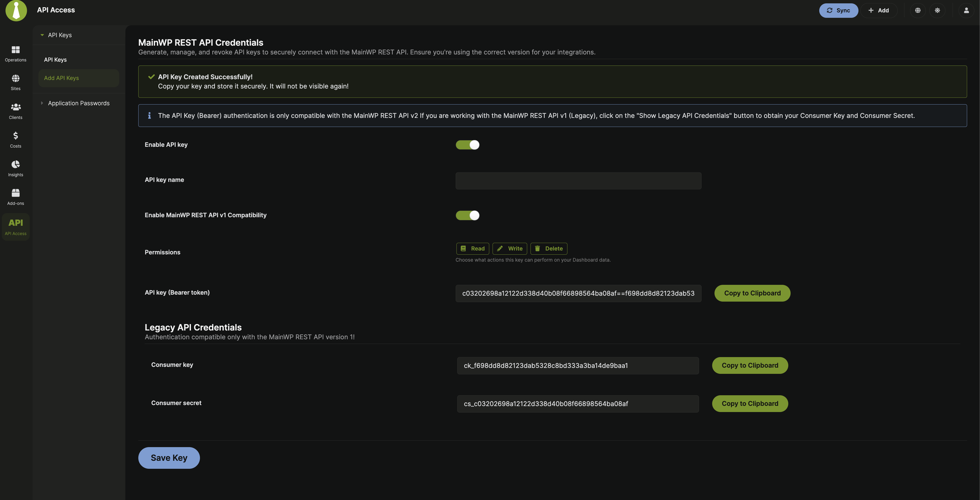
Task: Open the settings gear icon
Action: [937, 10]
